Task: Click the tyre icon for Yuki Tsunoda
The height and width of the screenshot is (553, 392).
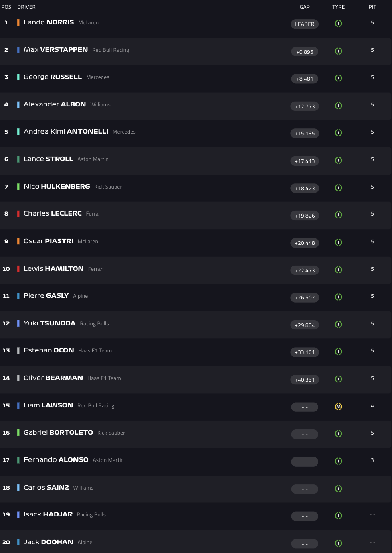Action: [x=338, y=325]
